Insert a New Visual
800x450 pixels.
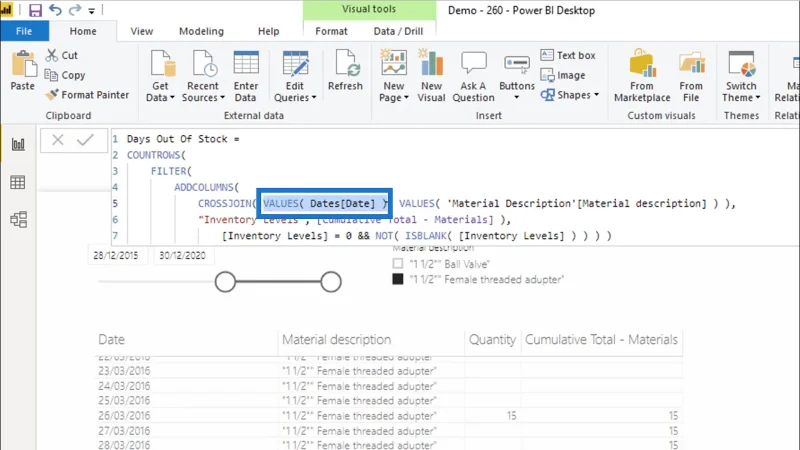pos(431,76)
